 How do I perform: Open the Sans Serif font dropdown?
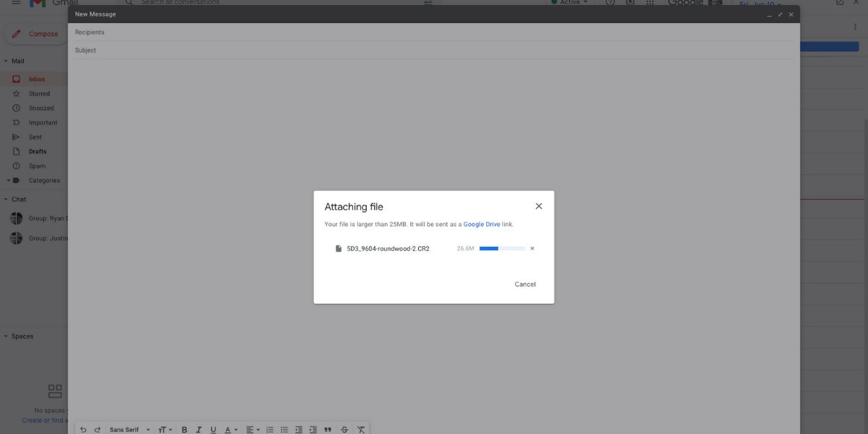(130, 430)
